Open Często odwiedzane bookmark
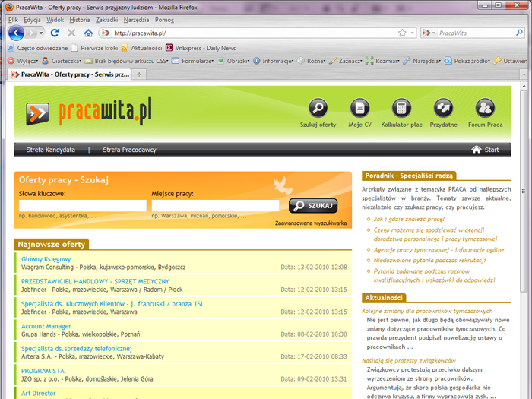532x399 pixels. [38, 48]
